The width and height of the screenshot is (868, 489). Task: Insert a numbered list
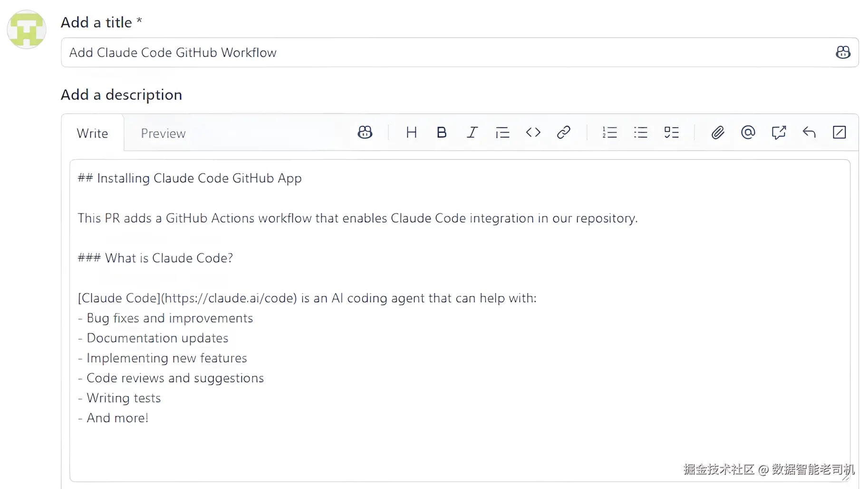click(610, 132)
